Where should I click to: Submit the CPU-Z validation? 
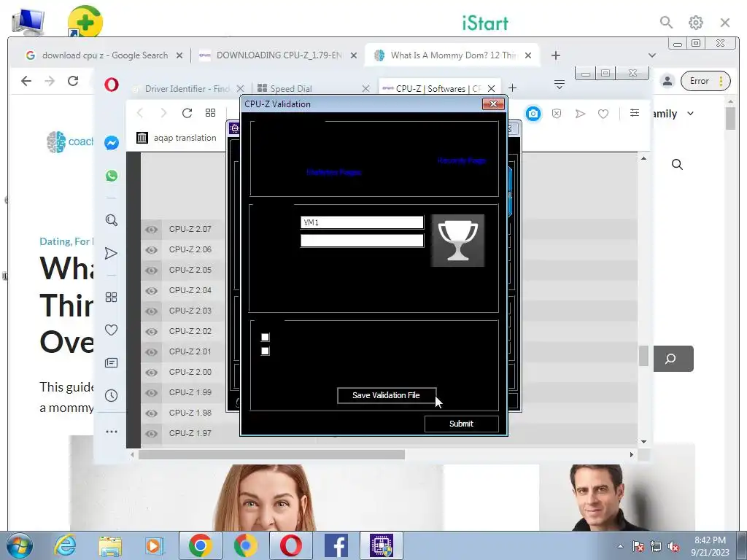coord(461,424)
